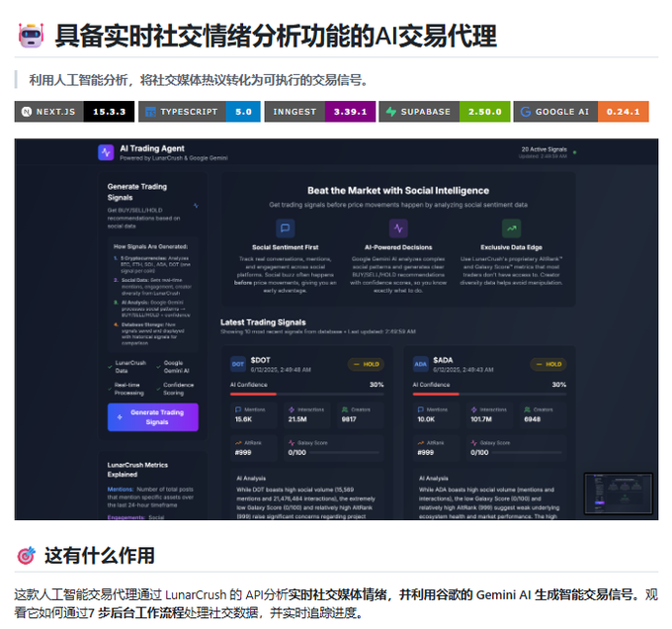Click the $ADA Interactions 101.7M tile
Viewport: 672px width, 629px height.
tap(489, 414)
